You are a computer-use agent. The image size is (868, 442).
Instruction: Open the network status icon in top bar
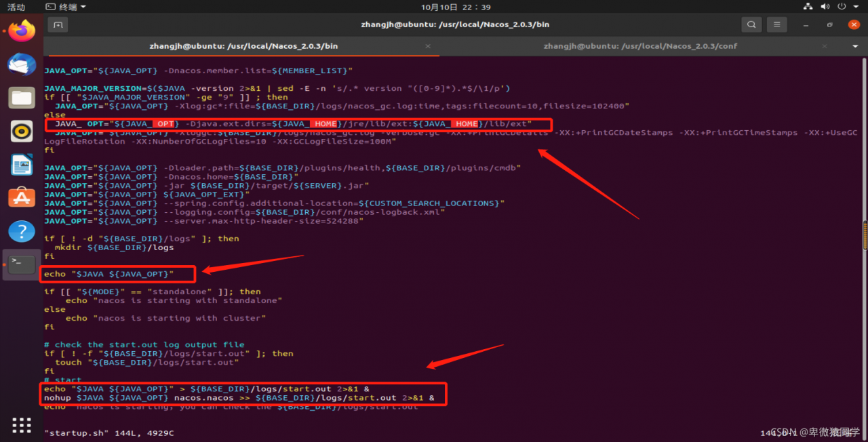[x=808, y=7]
